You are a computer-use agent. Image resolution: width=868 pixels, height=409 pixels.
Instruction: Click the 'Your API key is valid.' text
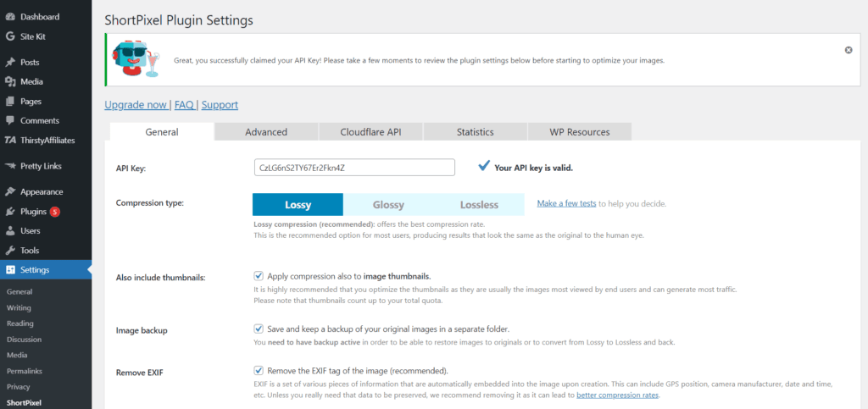(x=534, y=168)
